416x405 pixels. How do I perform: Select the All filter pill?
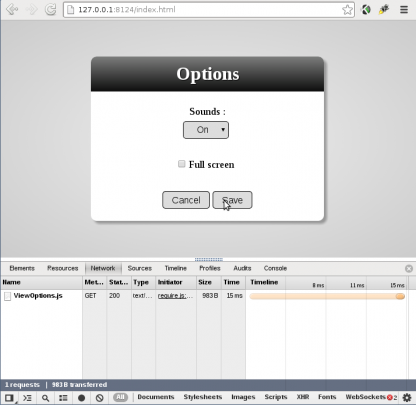click(x=120, y=397)
